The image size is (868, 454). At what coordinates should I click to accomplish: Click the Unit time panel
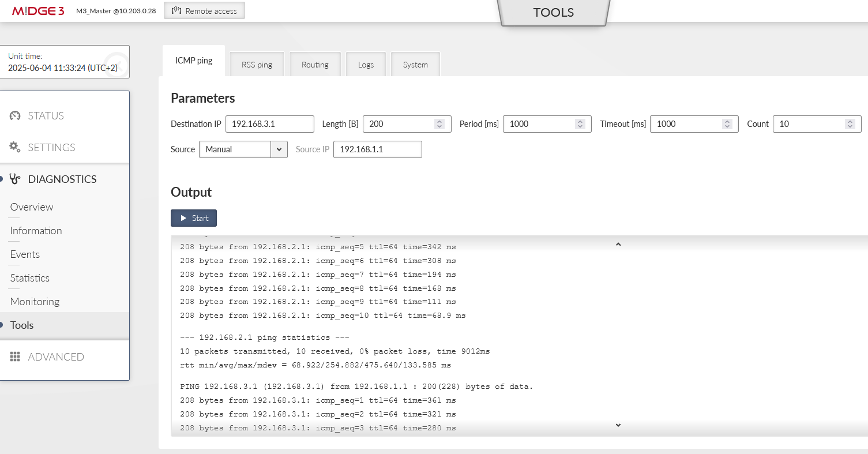pos(65,62)
